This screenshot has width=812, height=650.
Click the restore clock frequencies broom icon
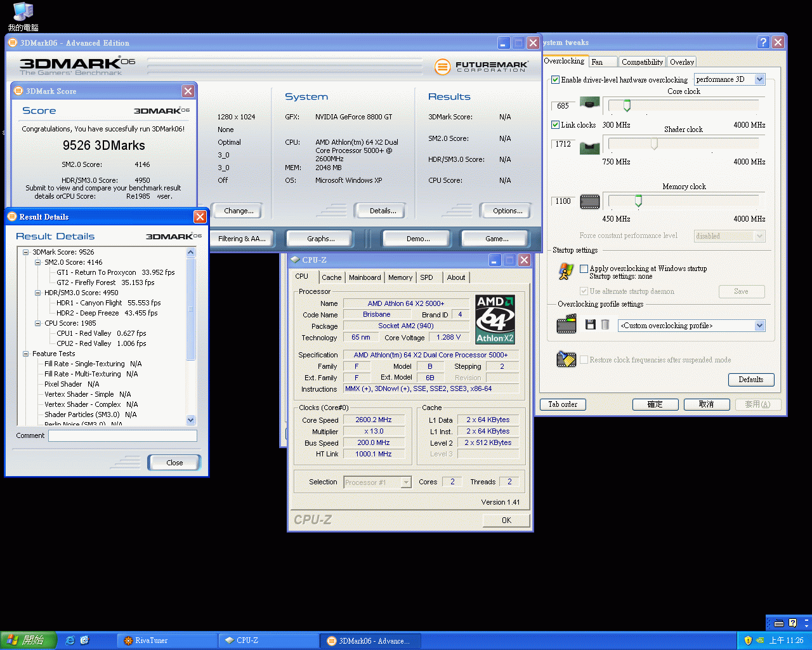tap(566, 359)
